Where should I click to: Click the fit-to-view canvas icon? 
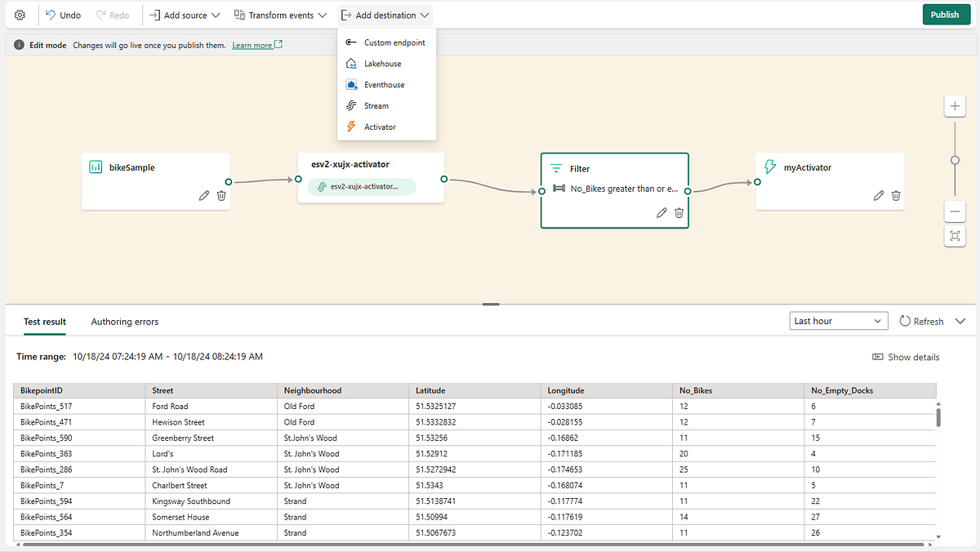point(955,236)
